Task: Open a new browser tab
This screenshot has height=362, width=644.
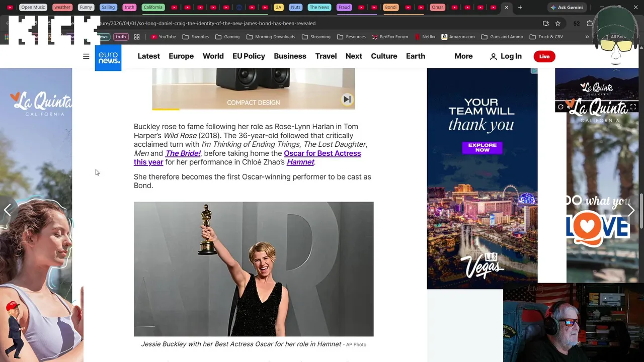Action: point(520,7)
